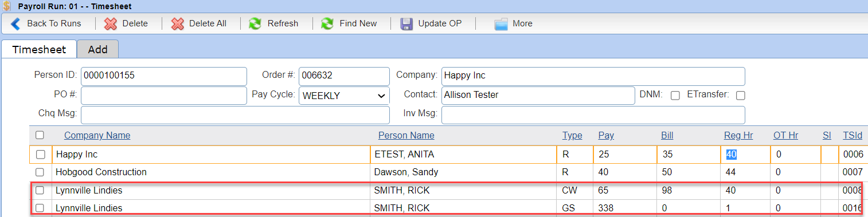Viewport: 868px width, 217px height.
Task: Click the Chq Msg input field
Action: [x=235, y=115]
